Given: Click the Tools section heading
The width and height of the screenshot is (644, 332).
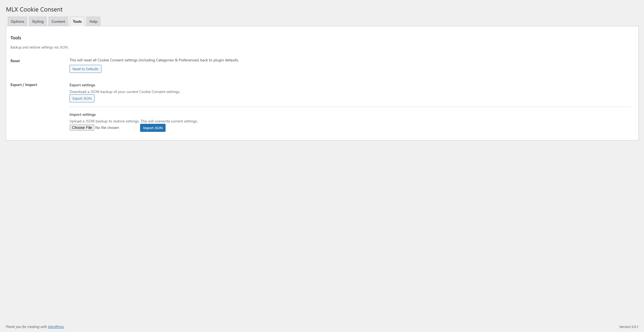Looking at the screenshot, I should click(16, 38).
